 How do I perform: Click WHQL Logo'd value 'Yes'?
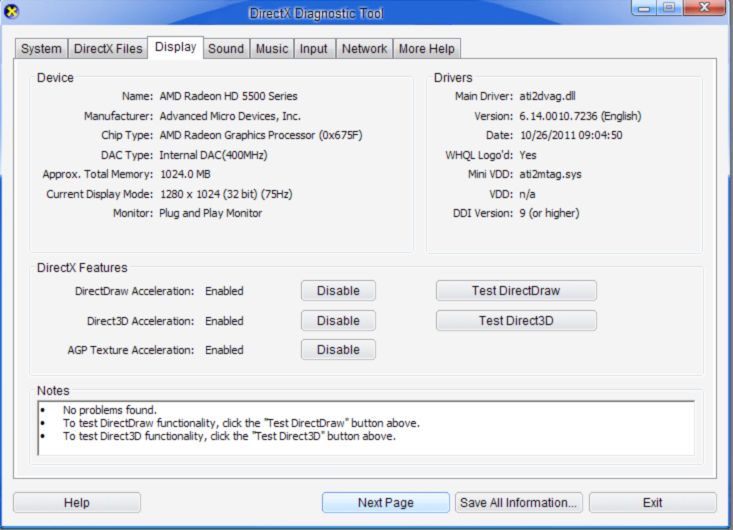[528, 155]
